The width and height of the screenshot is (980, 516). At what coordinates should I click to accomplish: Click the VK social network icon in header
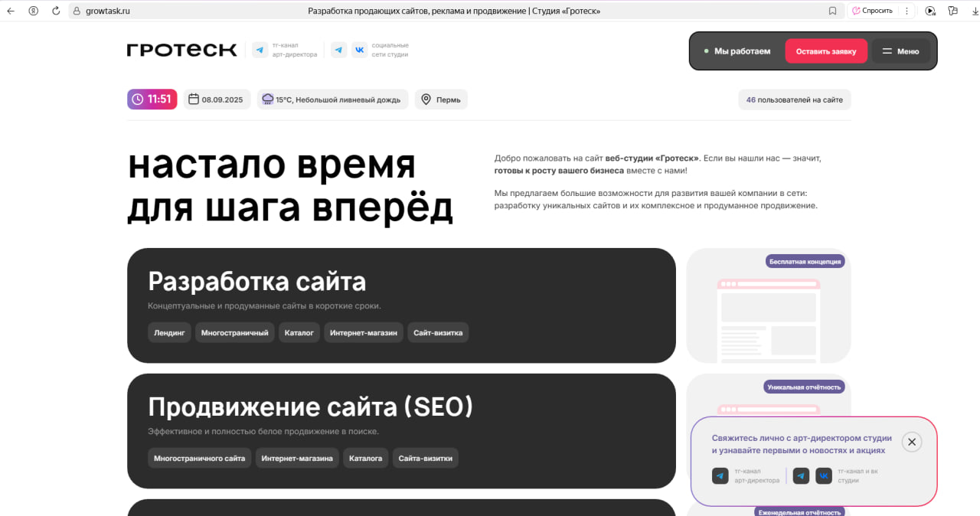359,50
